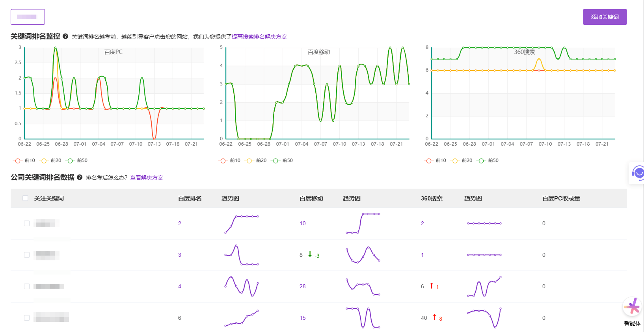Click the 百度排名 column header
The height and width of the screenshot is (332, 644).
pos(190,198)
